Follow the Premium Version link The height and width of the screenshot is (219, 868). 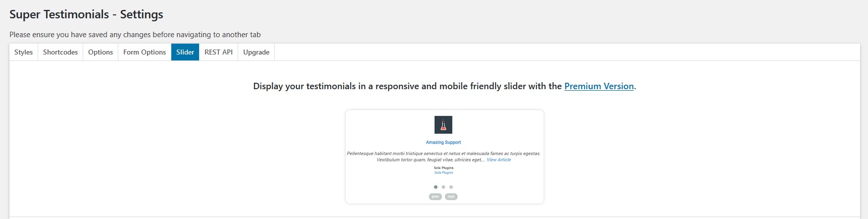pos(599,86)
